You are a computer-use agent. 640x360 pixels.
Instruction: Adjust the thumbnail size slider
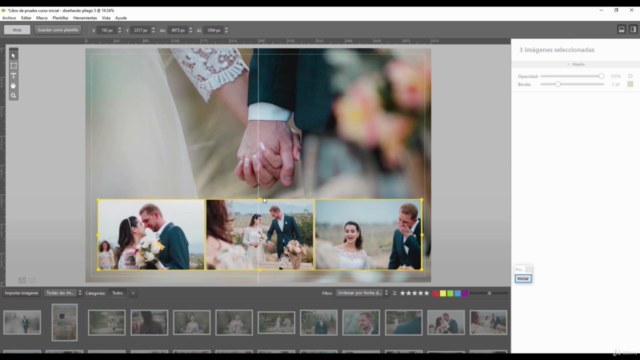pos(489,293)
